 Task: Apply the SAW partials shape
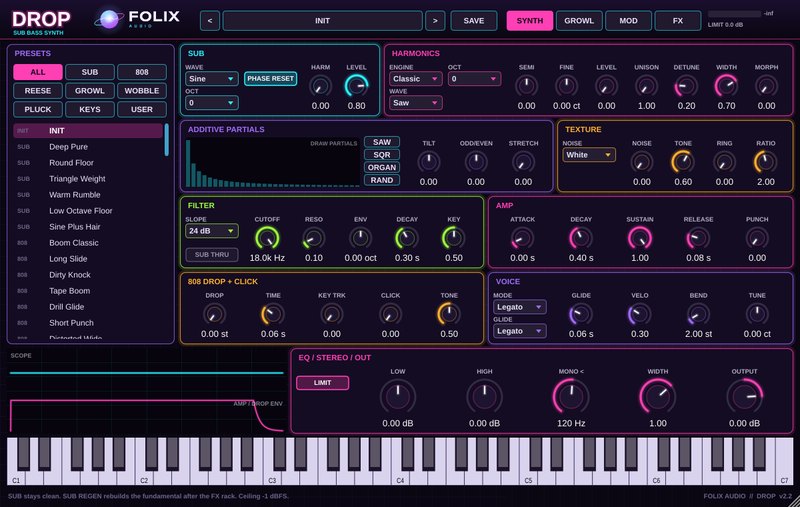(x=382, y=142)
